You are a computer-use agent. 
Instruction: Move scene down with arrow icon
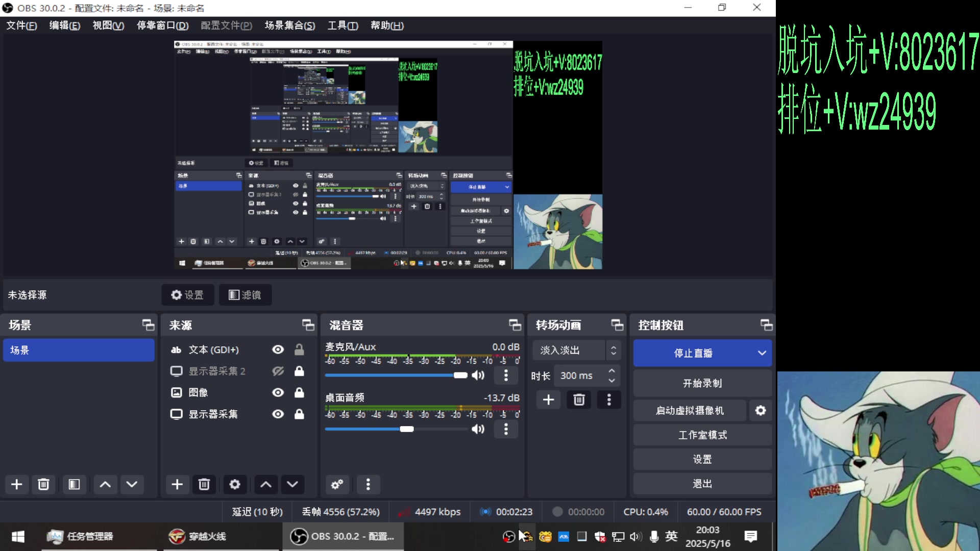pyautogui.click(x=132, y=484)
